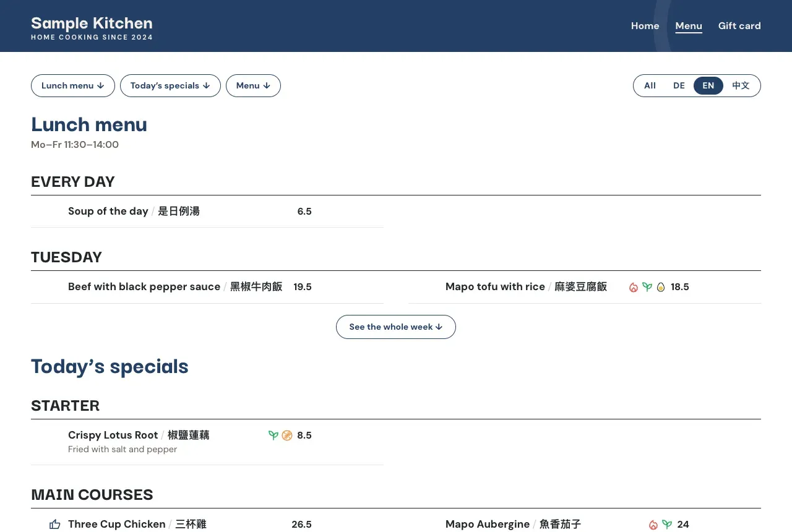792x532 pixels.
Task: Click the green leaf icon beside Mapo Aubergine
Action: 667,525
